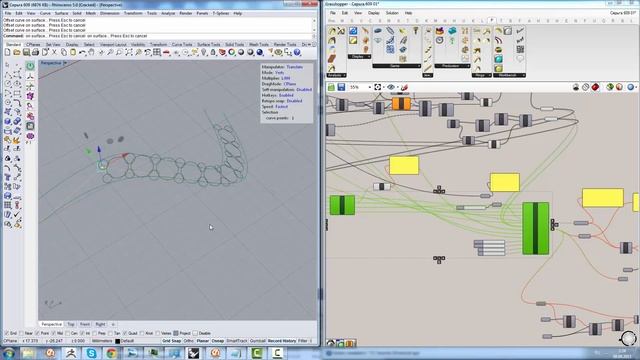
Task: Open Grasshopper preview eye dropdown arrow
Action: click(398, 87)
